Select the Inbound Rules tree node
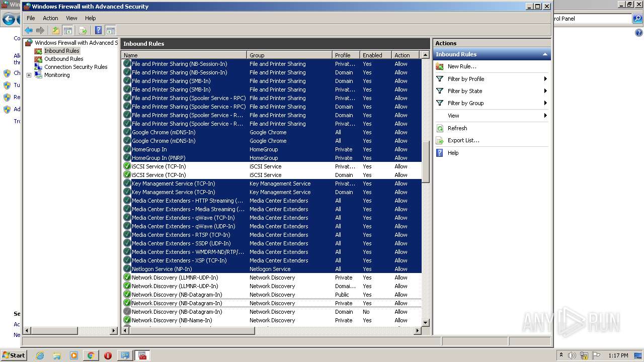Viewport: 644px width, 362px height. 61,51
